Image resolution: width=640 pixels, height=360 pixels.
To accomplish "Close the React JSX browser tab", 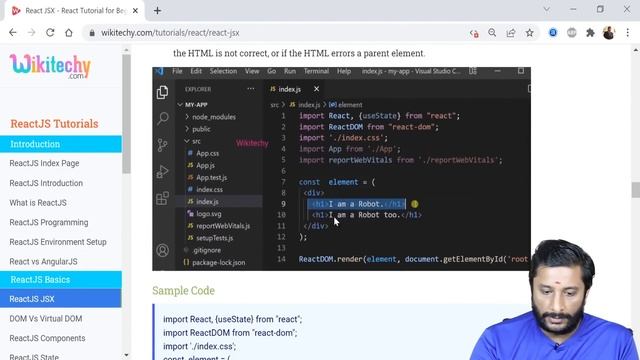I will 136,11.
